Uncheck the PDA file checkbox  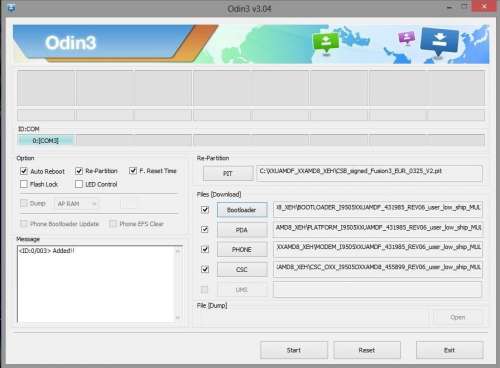[205, 229]
